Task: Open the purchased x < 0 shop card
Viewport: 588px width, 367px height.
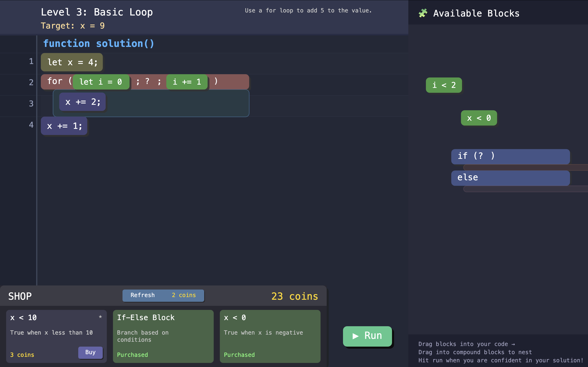Action: click(270, 336)
